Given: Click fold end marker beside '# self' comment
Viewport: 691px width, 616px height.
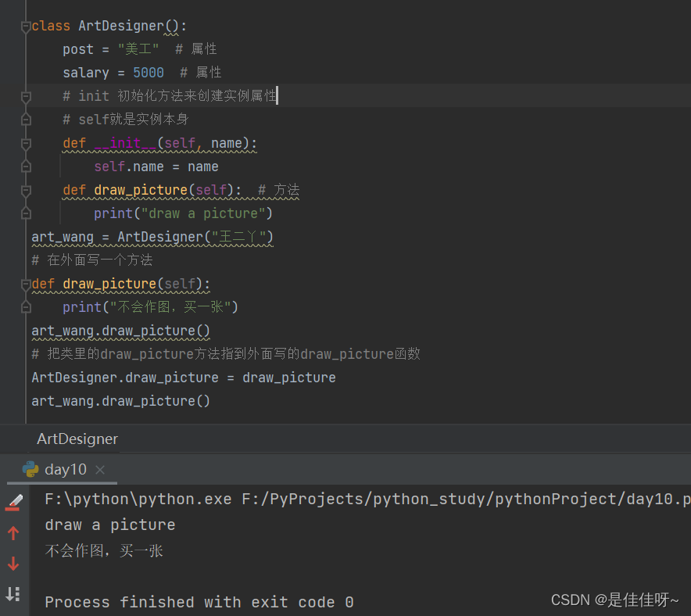Looking at the screenshot, I should click(x=26, y=120).
